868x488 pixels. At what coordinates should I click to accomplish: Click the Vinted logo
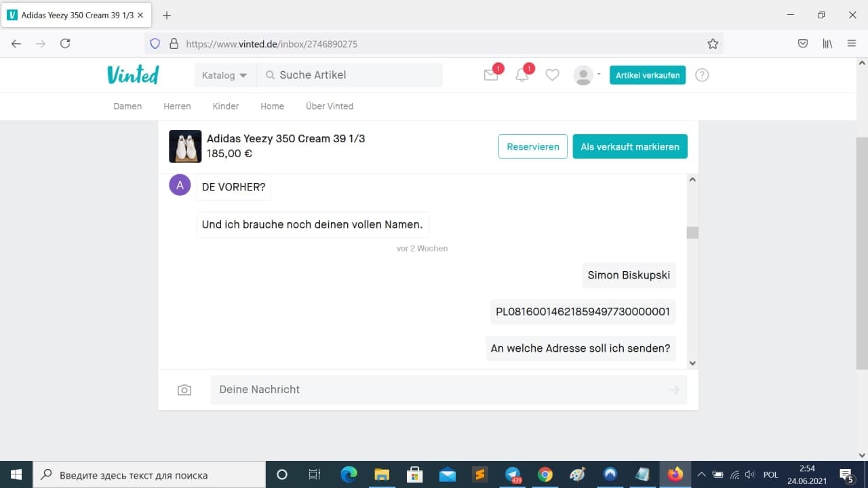[133, 75]
